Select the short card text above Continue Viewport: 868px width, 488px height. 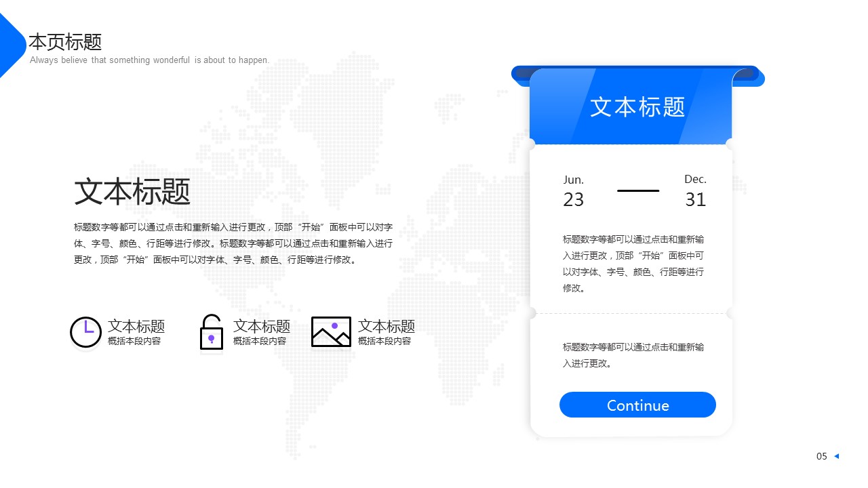(633, 355)
